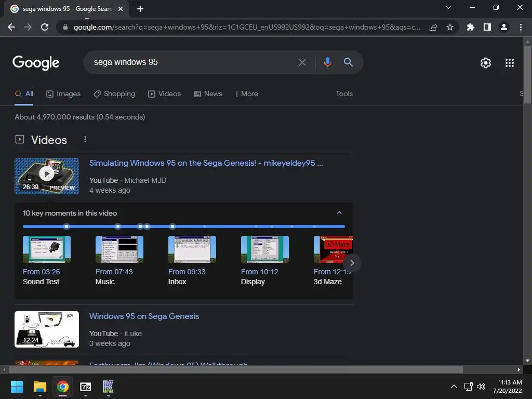Open the volume tray icon
The image size is (532, 399).
tap(481, 387)
